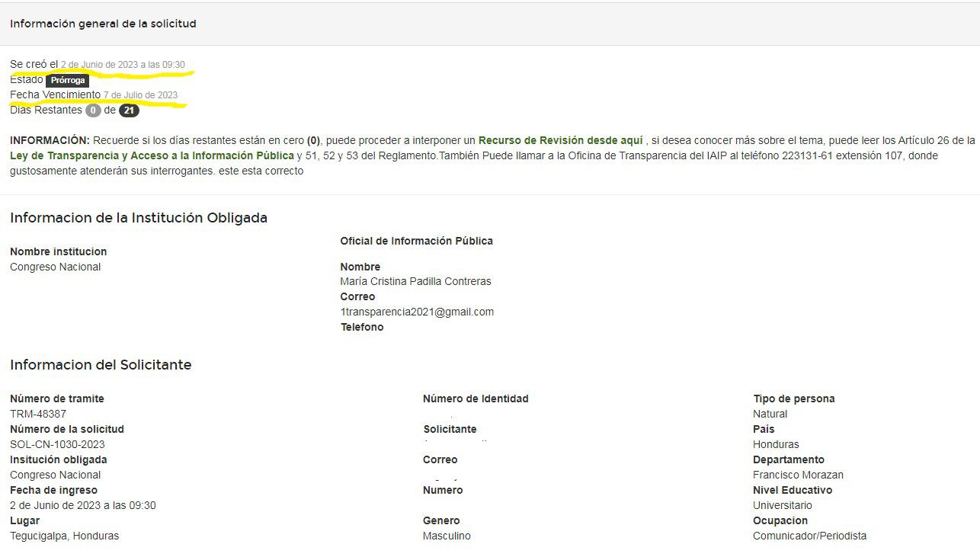Select the Fecha Vencimiento date 7 de Julio
980x557 pixels.
[142, 94]
